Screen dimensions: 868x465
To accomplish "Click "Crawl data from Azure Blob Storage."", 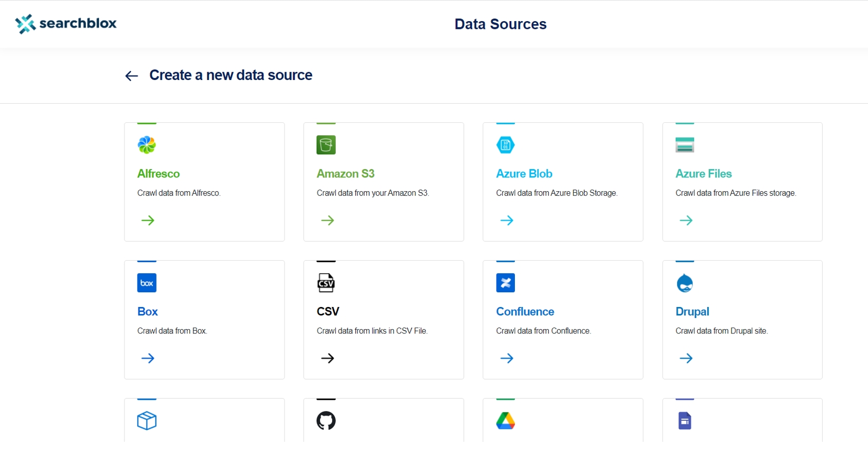I will pos(557,193).
